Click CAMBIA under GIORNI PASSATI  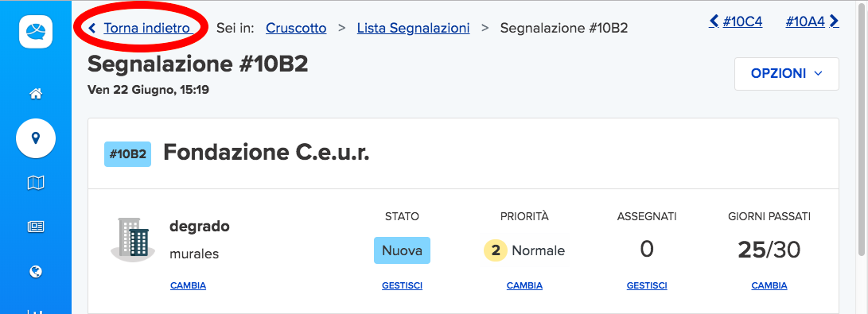pos(769,286)
